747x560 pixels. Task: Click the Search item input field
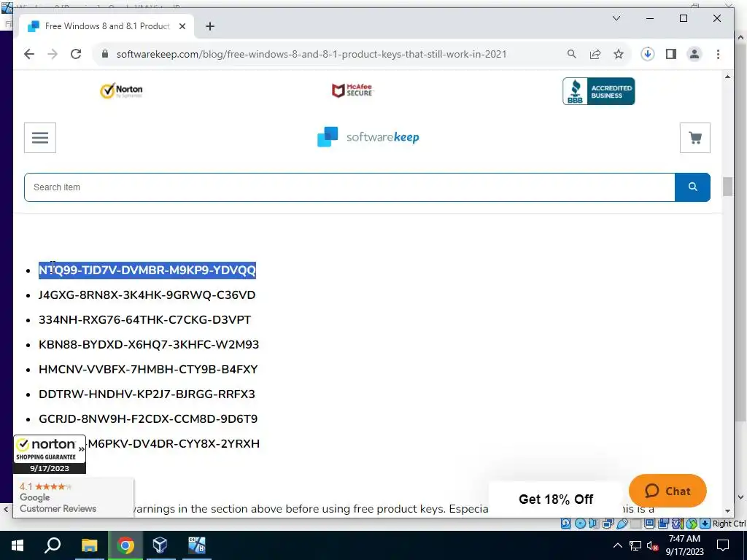coord(349,187)
